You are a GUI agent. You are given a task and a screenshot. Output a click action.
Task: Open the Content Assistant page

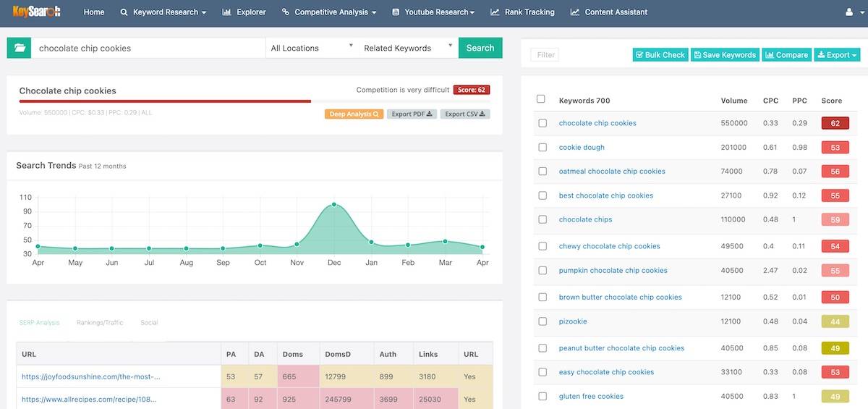point(609,12)
